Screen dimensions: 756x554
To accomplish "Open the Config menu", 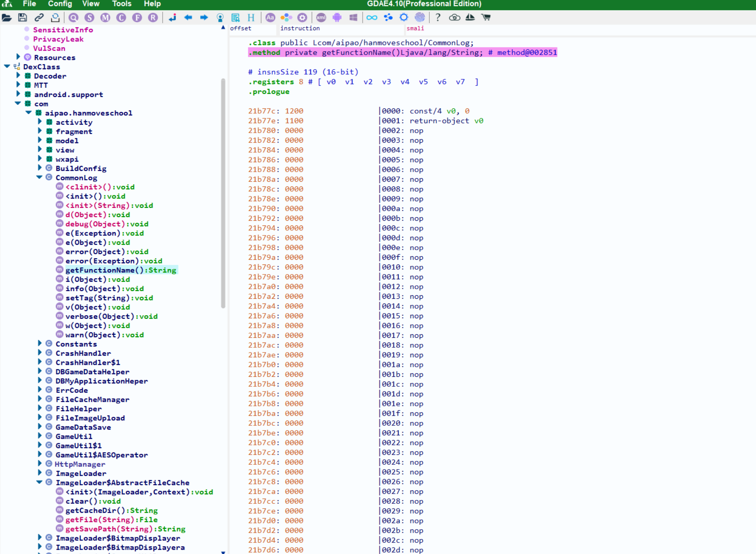I will pyautogui.click(x=60, y=4).
